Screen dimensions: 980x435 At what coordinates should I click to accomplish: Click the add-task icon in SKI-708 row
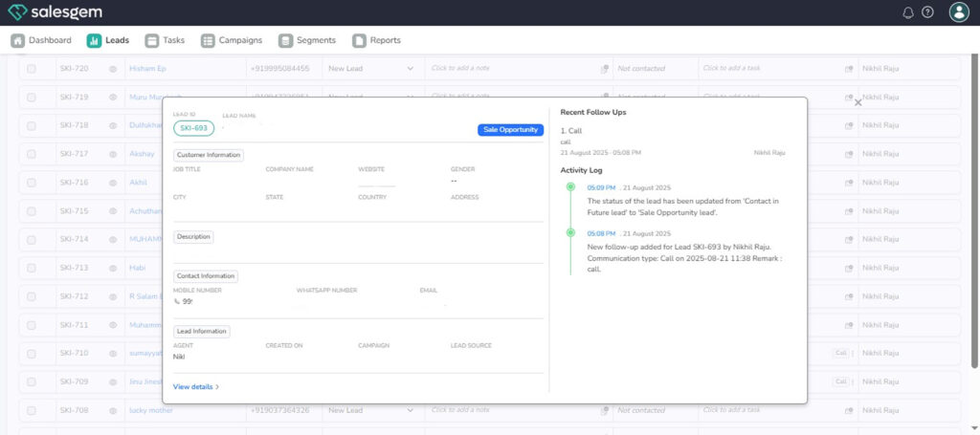[x=848, y=410]
